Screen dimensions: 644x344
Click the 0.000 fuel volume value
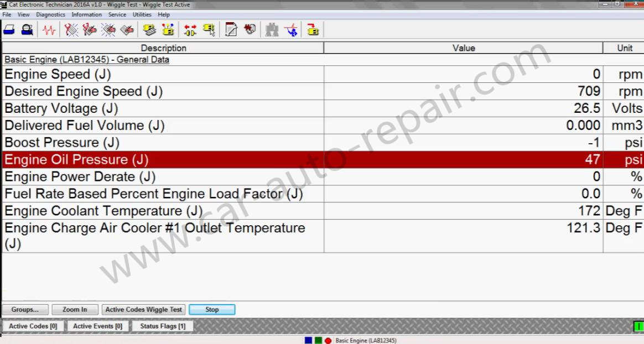pos(583,125)
